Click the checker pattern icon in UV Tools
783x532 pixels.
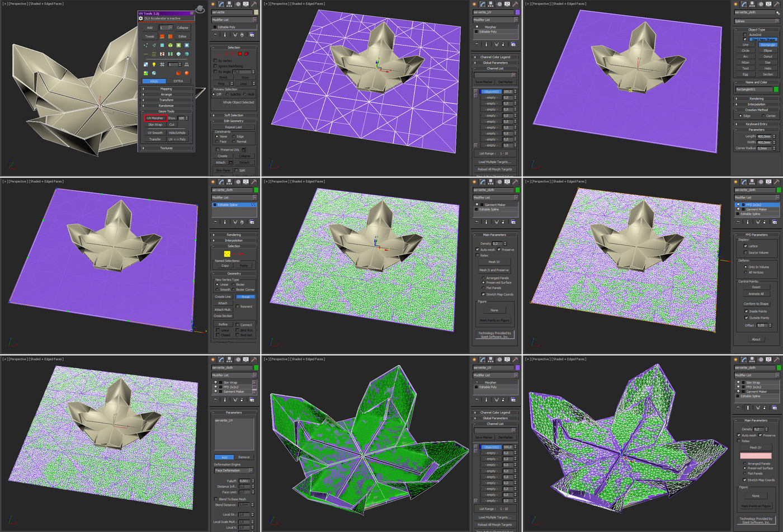click(x=145, y=64)
